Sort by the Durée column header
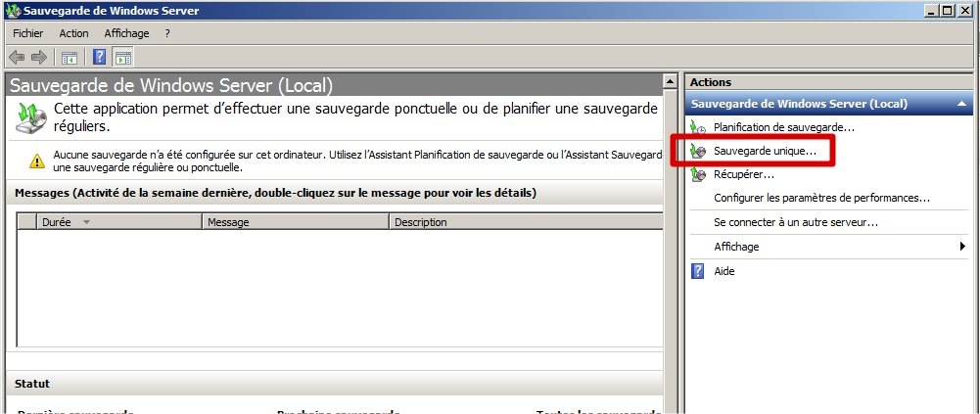 coord(108,222)
